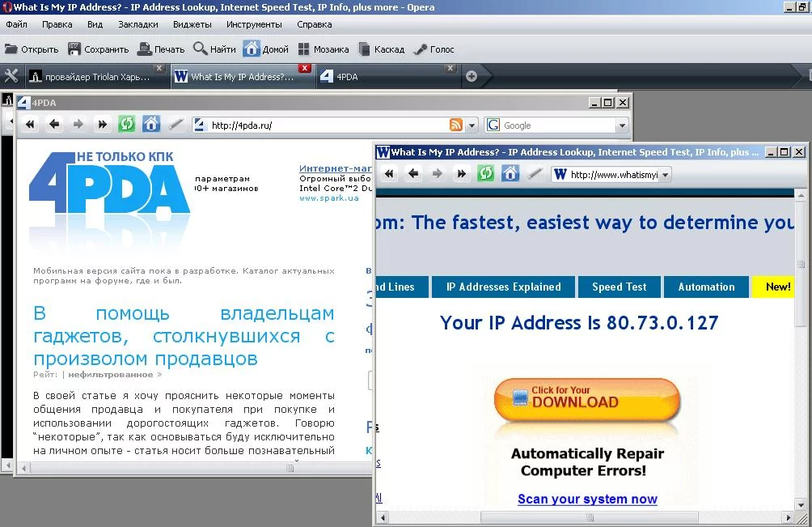This screenshot has height=527, width=812.
Task: Open the Интернет-магазин ad link
Action: (x=335, y=168)
